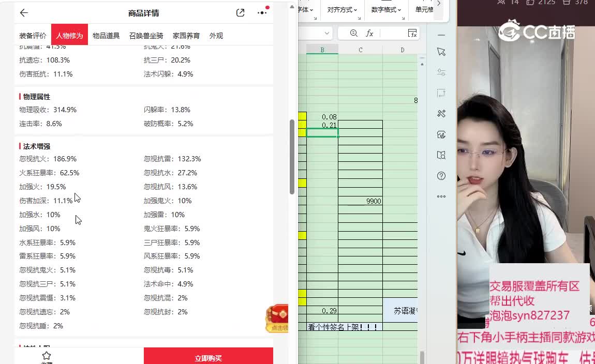Open the name box dropdown arrow
Image resolution: width=595 pixels, height=364 pixels.
click(x=326, y=34)
